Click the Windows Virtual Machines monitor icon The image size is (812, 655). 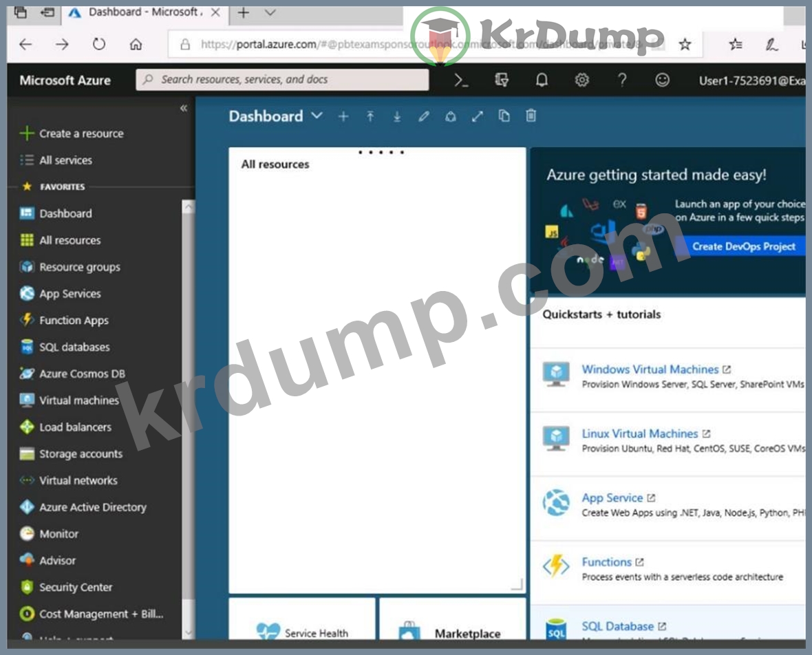tap(556, 374)
